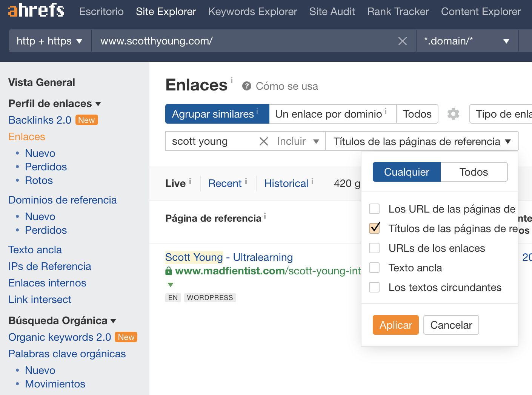Click the green lock icon by madfientist URL
The image size is (532, 395).
tap(169, 271)
